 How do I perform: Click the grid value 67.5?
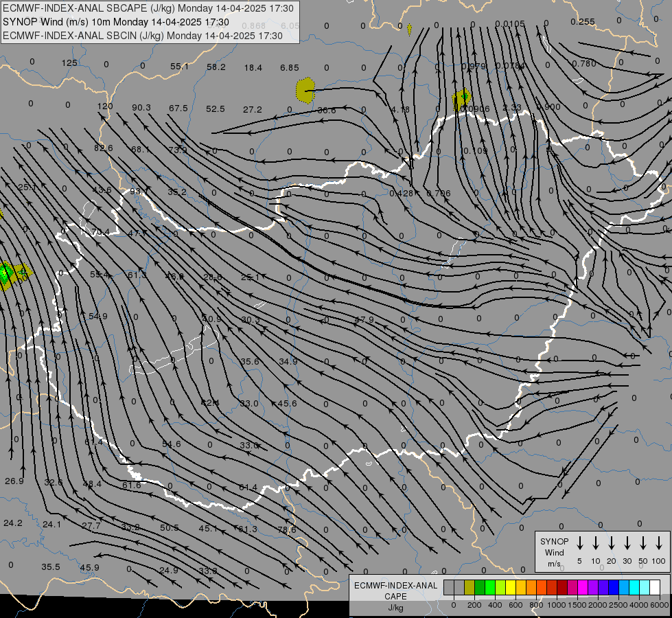(x=178, y=108)
